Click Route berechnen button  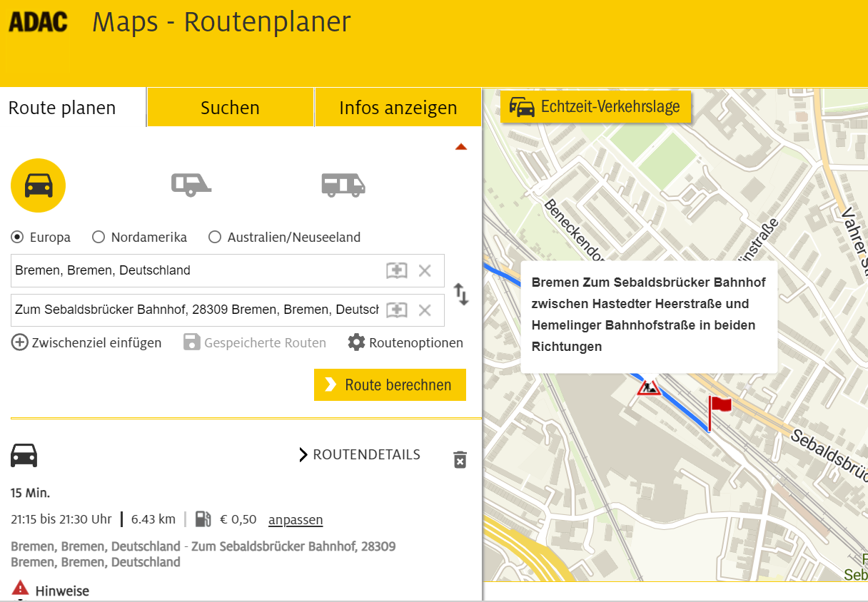[x=390, y=385]
